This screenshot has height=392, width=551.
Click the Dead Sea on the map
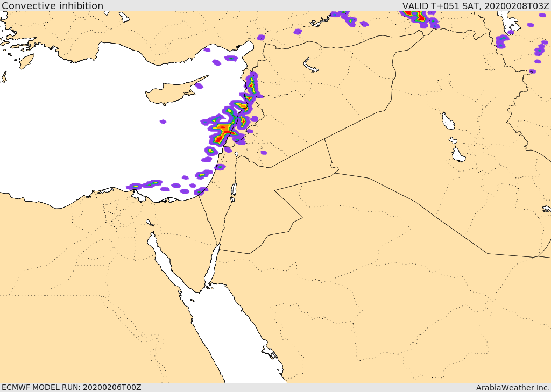pos(234,191)
